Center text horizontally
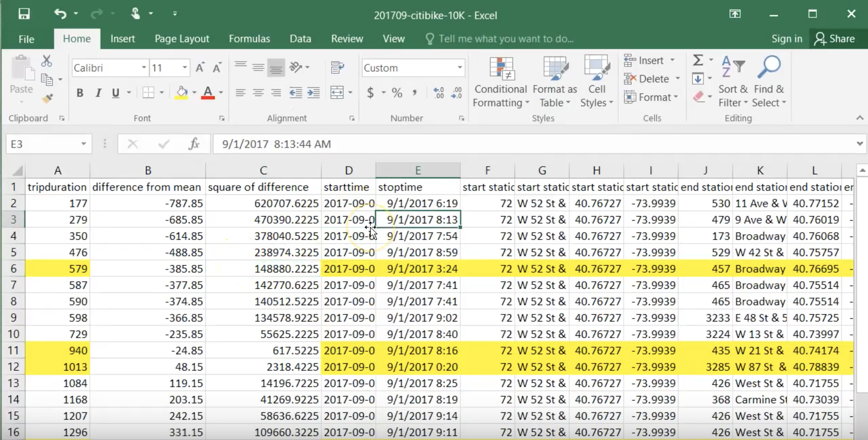The height and width of the screenshot is (440, 868). 259,92
